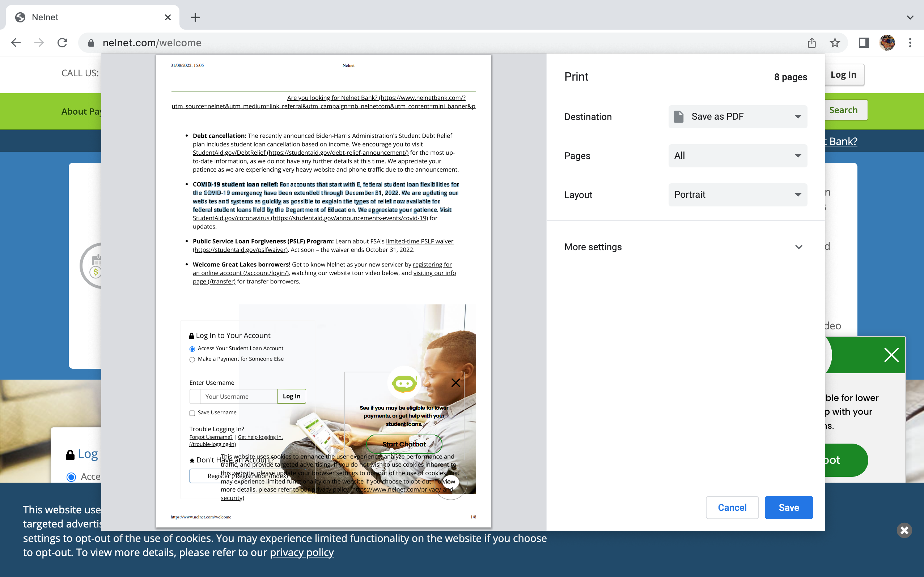
Task: Open the privacy policy link
Action: coord(302,552)
